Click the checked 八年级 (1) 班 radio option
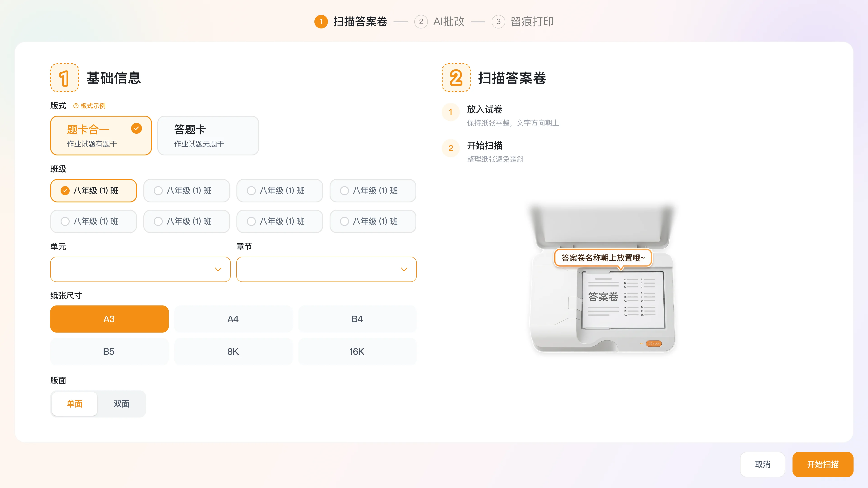This screenshot has width=868, height=488. click(x=93, y=191)
